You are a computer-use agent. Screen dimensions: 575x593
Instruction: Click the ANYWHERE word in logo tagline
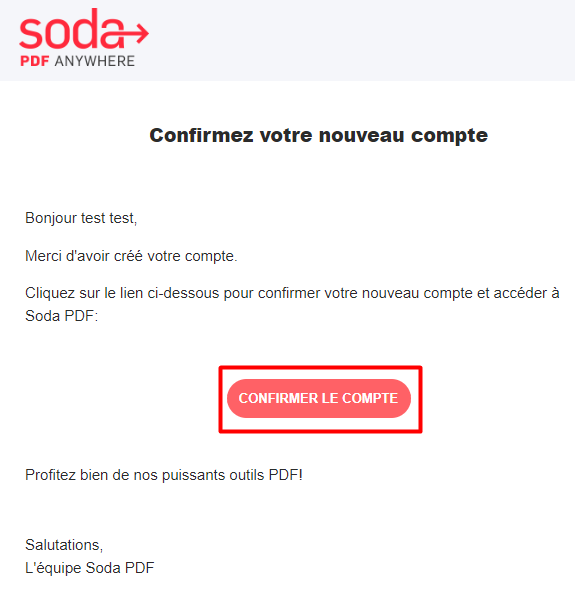coord(95,61)
